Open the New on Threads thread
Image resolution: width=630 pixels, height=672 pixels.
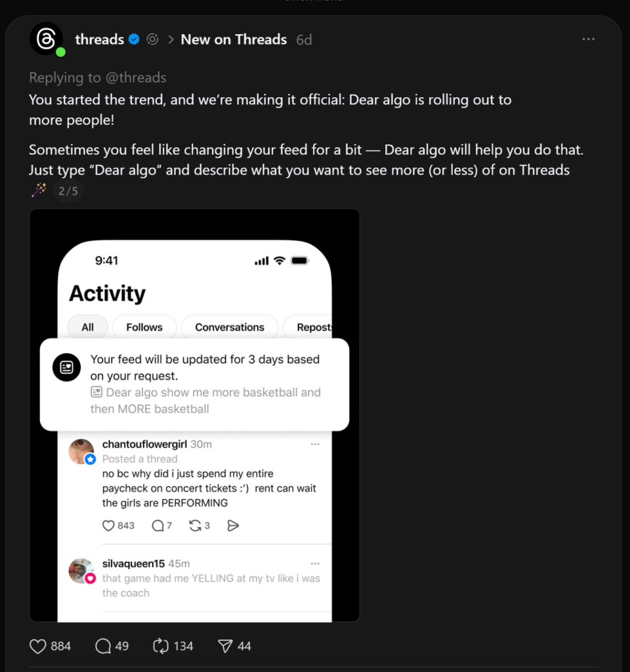coord(234,39)
